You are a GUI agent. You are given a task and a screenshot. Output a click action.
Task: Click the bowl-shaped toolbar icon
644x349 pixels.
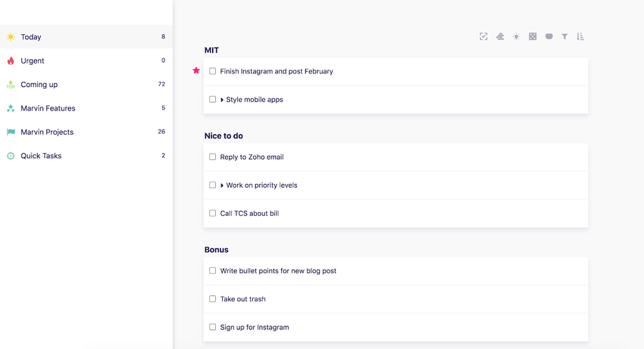coord(549,36)
